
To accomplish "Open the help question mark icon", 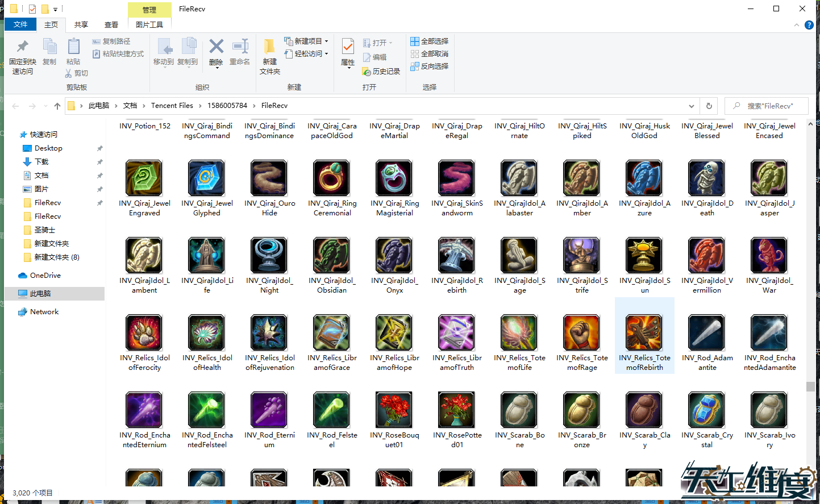I will click(x=809, y=25).
